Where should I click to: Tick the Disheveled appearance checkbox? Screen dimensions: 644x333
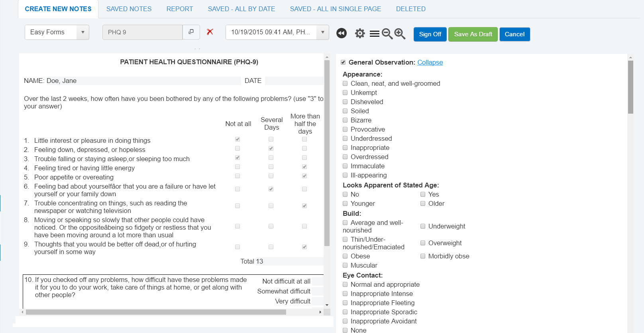pyautogui.click(x=345, y=102)
